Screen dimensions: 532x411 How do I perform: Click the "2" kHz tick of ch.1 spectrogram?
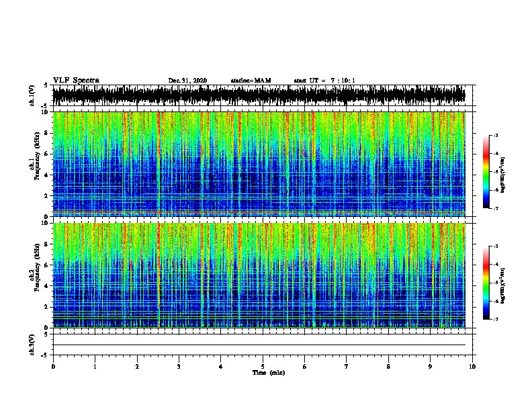46,196
